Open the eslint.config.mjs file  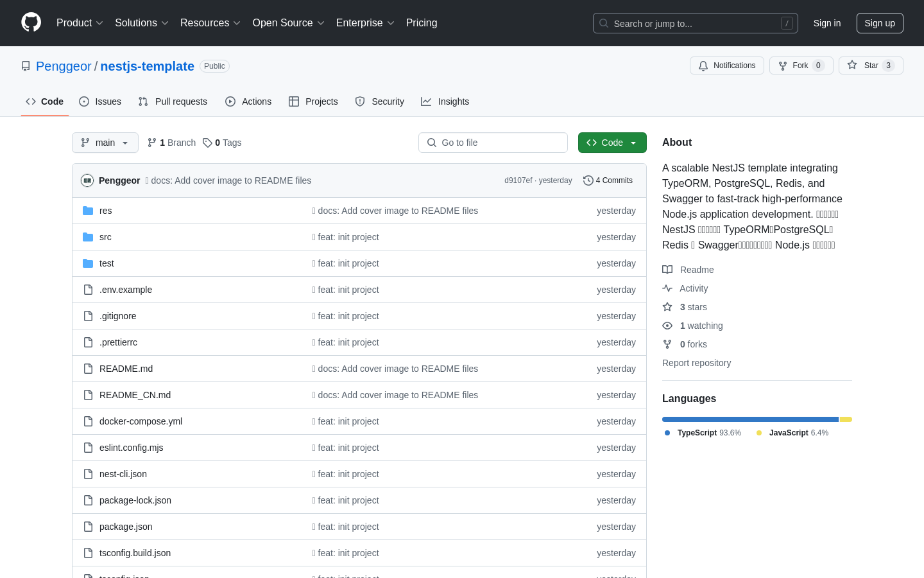click(131, 448)
